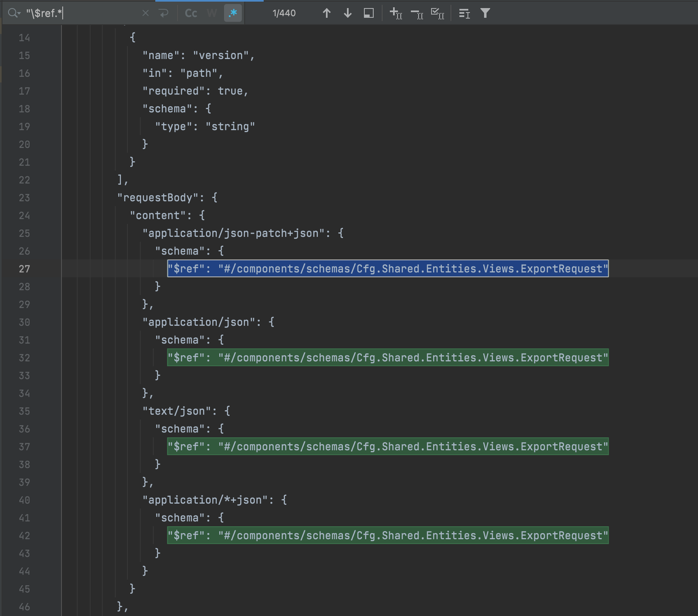698x616 pixels.
Task: Toggle Match Case (Cc) option
Action: 191,13
